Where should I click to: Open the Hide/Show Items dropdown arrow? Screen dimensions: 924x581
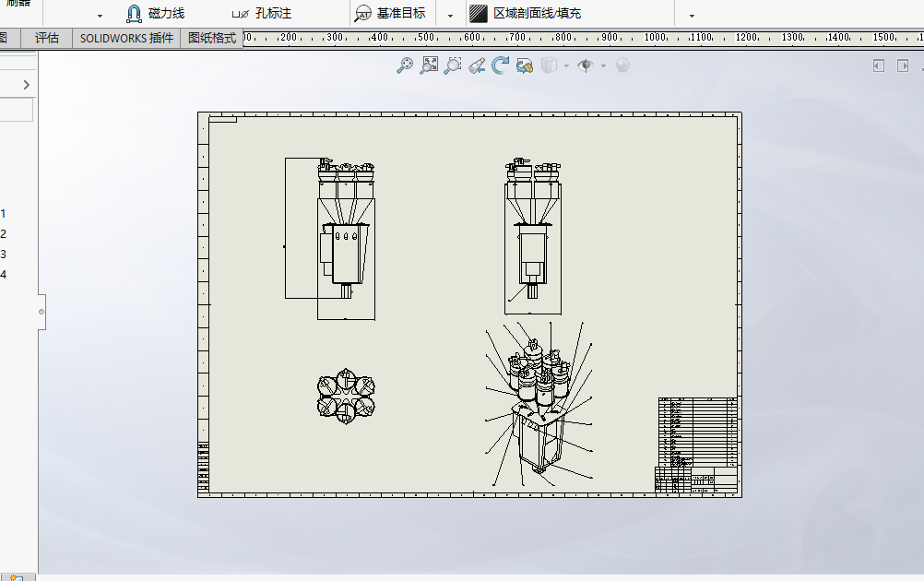tap(603, 66)
